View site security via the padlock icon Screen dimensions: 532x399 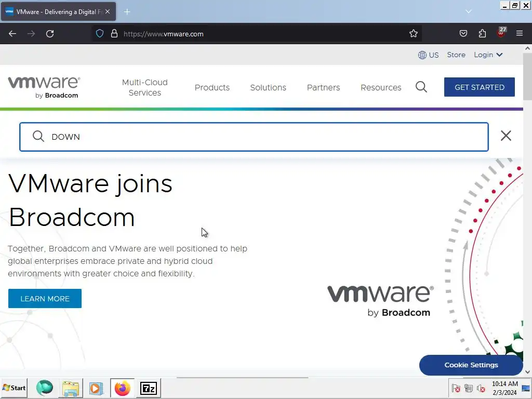(114, 34)
